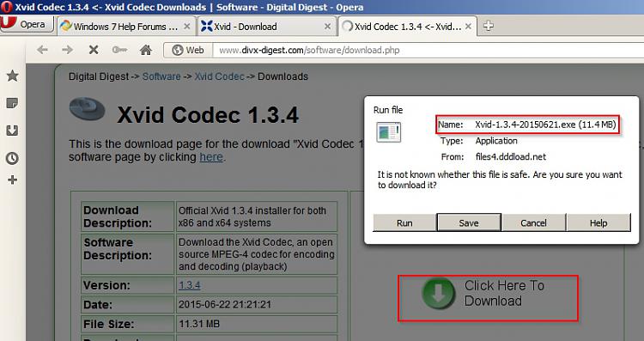Click the Save button in dialog
This screenshot has width=644, height=341.
pos(469,222)
